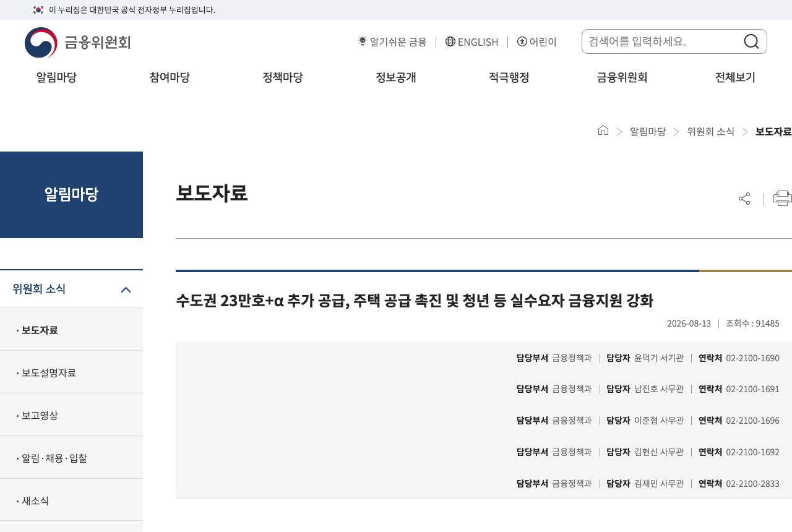Screen dimensions: 792x532
Task: Select 보도자료 in the sidebar
Action: coord(71,330)
